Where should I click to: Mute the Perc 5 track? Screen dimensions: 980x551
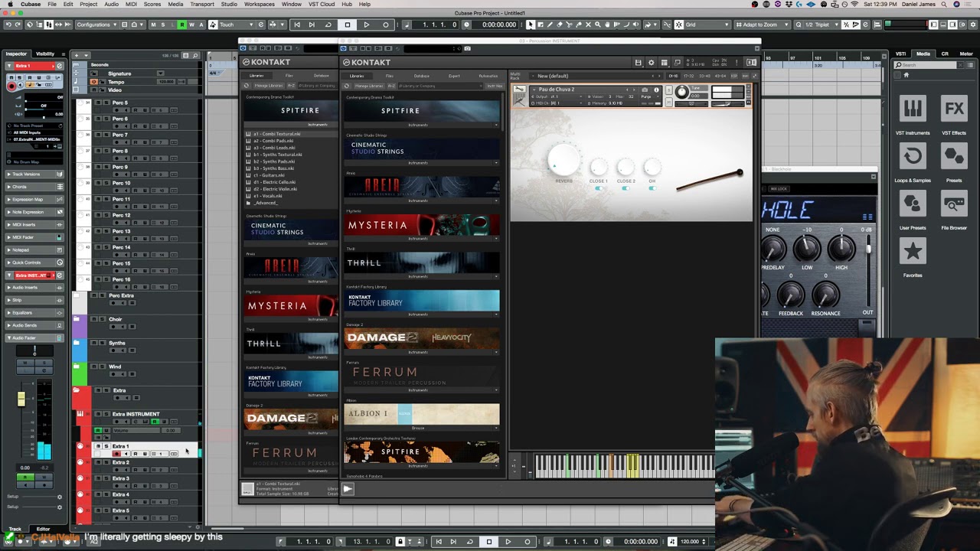98,103
